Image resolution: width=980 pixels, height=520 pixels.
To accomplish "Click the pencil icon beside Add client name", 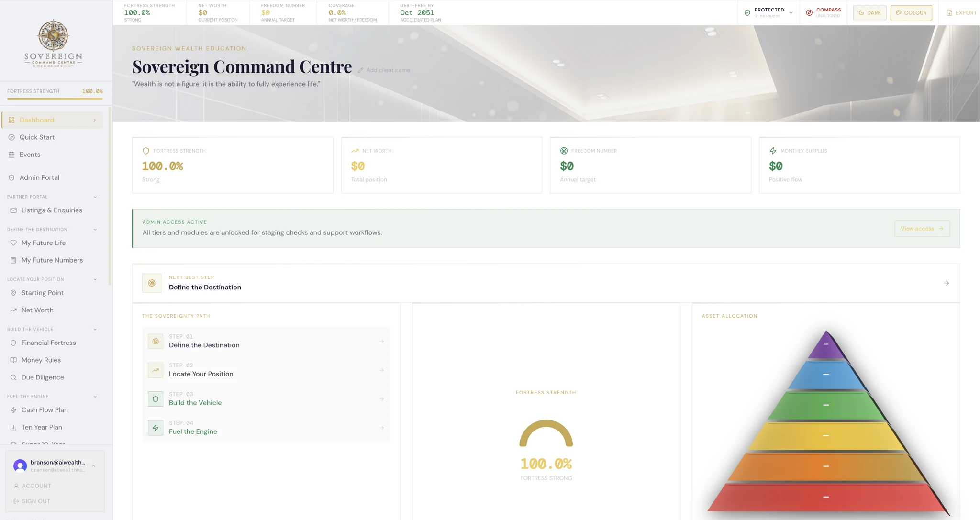I will click(x=361, y=70).
